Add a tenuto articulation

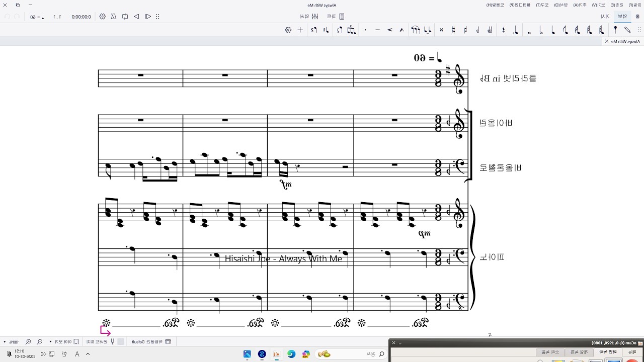tap(378, 30)
